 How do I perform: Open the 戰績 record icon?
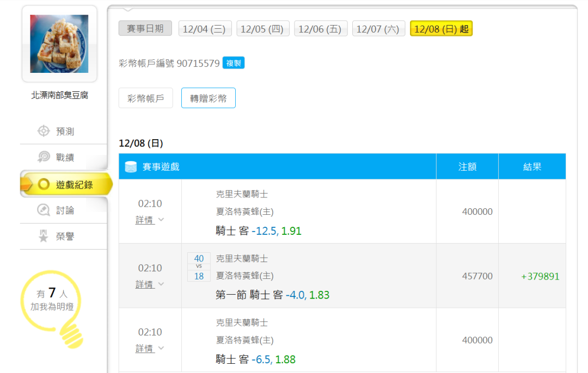[44, 157]
